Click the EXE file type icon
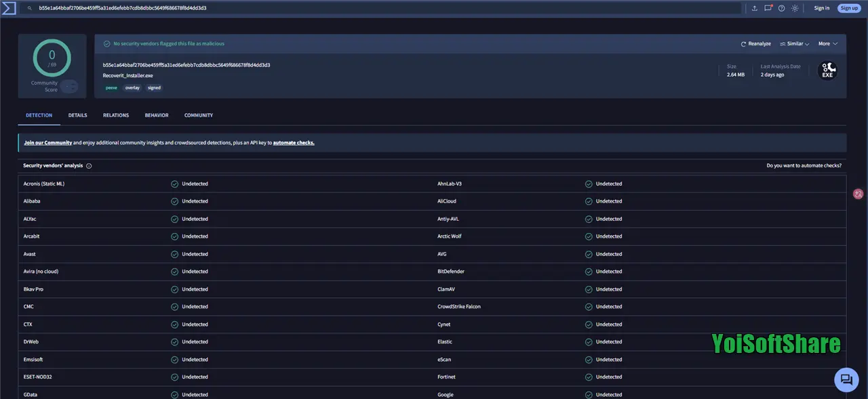868x399 pixels. click(827, 70)
